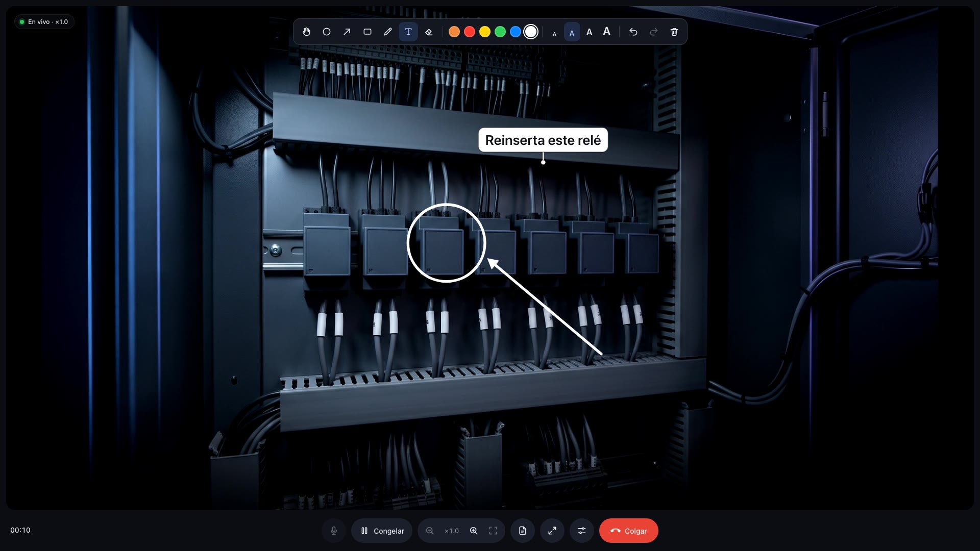Choose the extra large text size
Screen dimensions: 980x551
click(x=606, y=32)
